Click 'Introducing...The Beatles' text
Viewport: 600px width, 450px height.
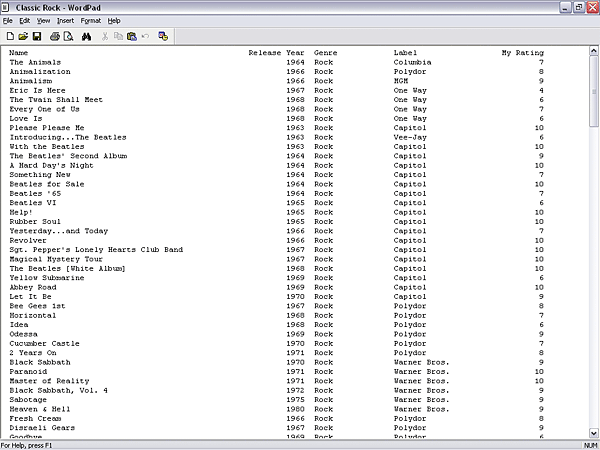coord(68,137)
